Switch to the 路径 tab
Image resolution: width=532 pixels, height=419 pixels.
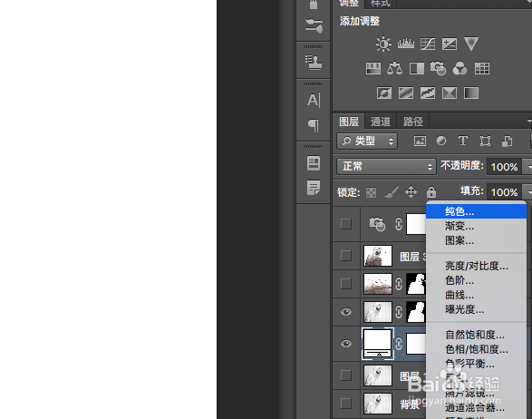click(x=413, y=122)
